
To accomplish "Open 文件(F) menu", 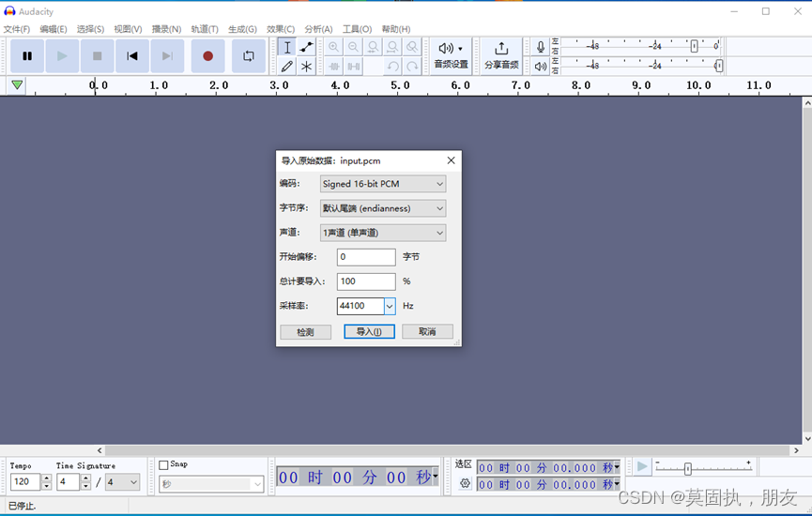I will [17, 29].
